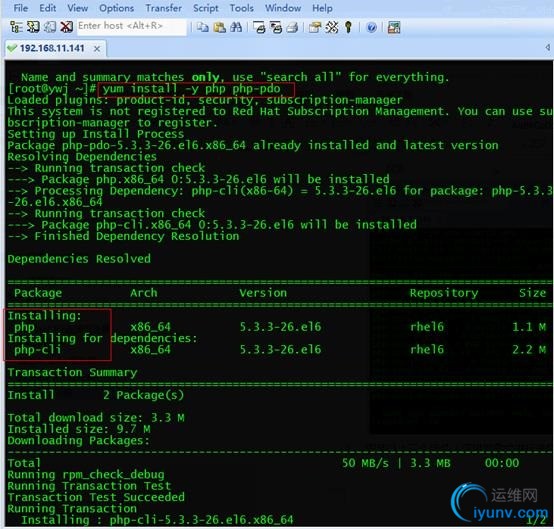Open the Script menu
554x529 pixels.
pyautogui.click(x=205, y=8)
